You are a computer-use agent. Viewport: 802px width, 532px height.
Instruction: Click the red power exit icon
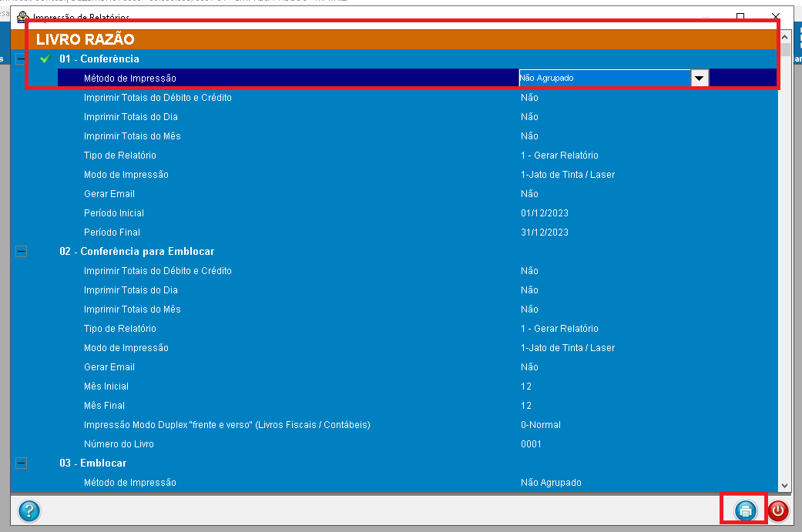pyautogui.click(x=778, y=510)
